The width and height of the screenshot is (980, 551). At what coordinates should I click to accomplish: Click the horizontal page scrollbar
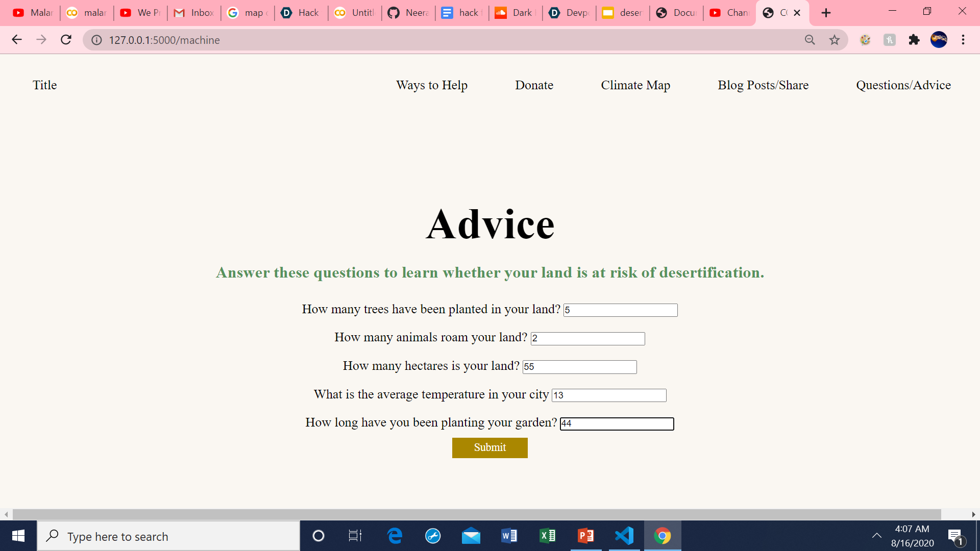476,514
